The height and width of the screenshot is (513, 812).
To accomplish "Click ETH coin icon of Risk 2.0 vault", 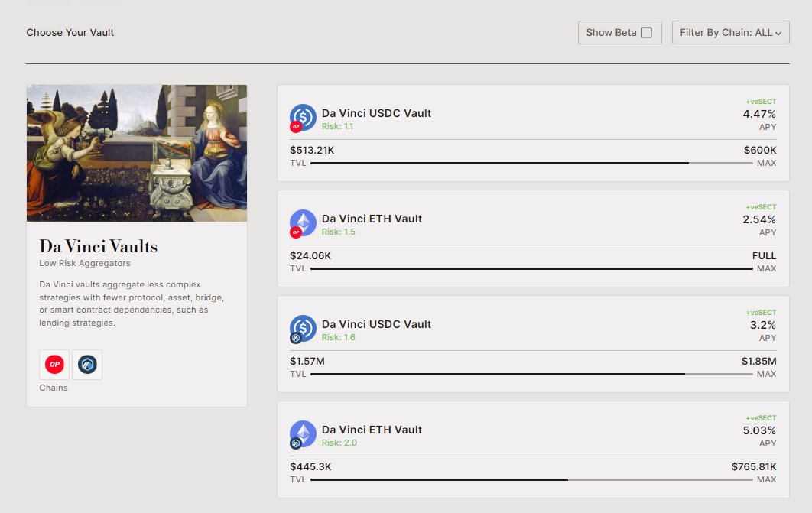I will 303,433.
